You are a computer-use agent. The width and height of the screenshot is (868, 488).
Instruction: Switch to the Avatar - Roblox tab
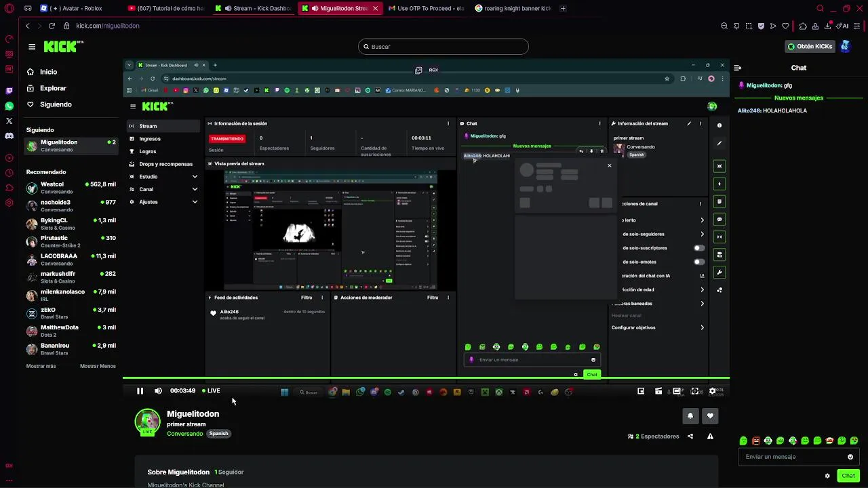(x=75, y=9)
